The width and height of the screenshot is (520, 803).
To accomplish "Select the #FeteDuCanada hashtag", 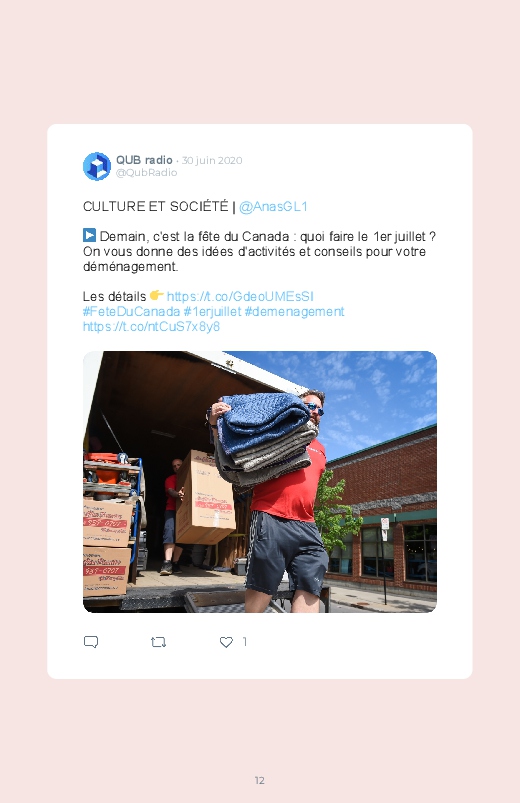I will [132, 311].
